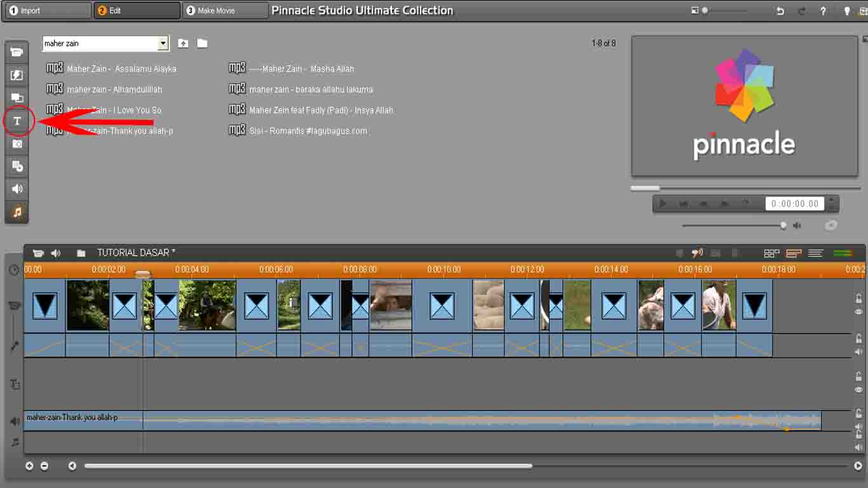This screenshot has width=868, height=488.
Task: Hide the title overlay track
Action: 858,390
